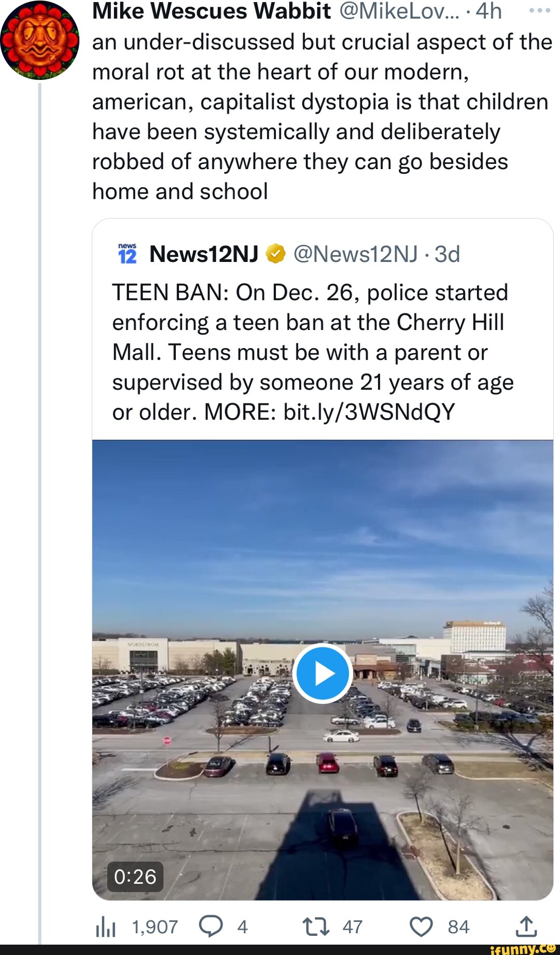Click the News12NJ verified badge
560x955 pixels.
point(275,254)
